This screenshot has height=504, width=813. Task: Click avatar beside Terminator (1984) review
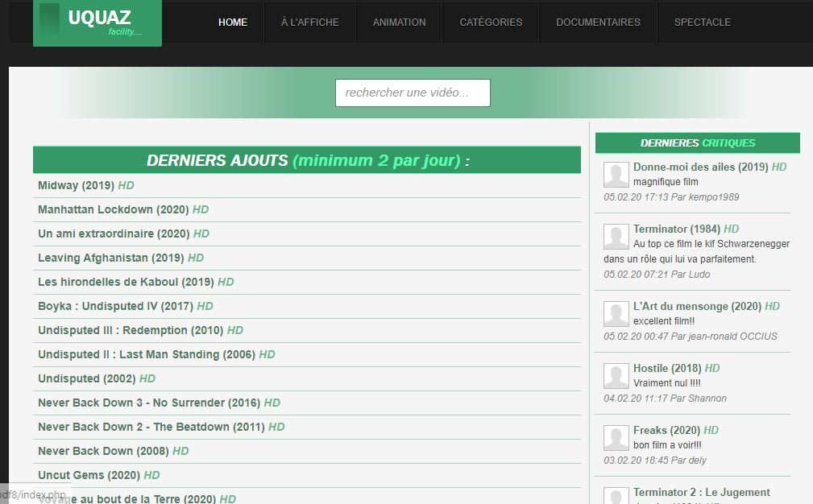coord(616,236)
